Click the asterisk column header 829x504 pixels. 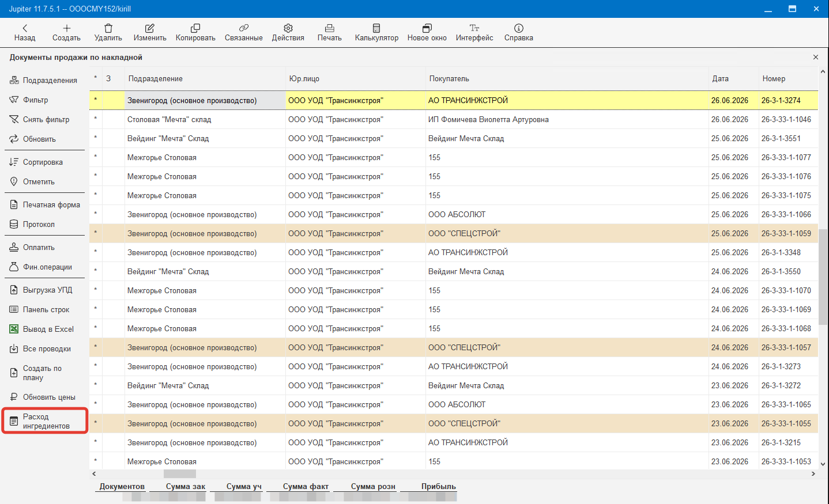click(96, 78)
